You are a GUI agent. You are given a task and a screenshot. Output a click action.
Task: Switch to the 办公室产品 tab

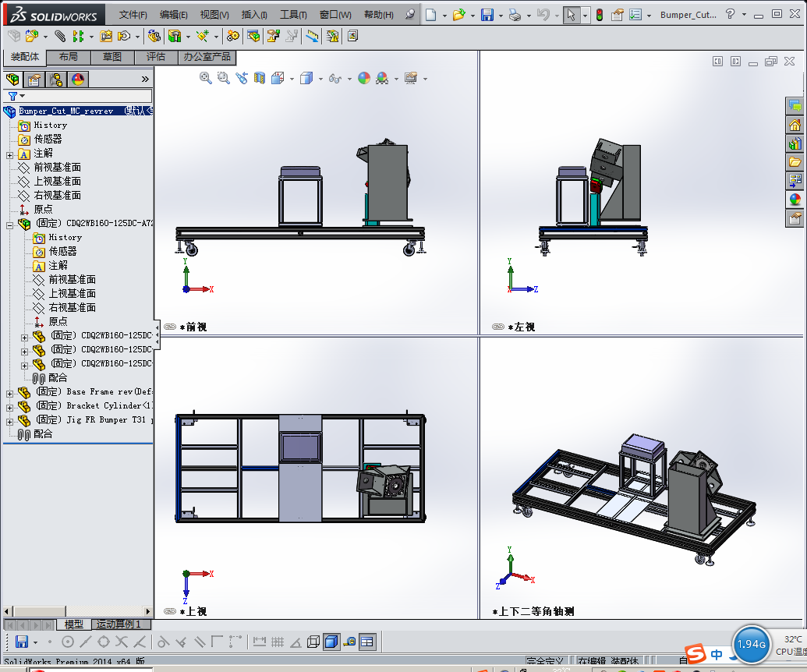[x=207, y=57]
